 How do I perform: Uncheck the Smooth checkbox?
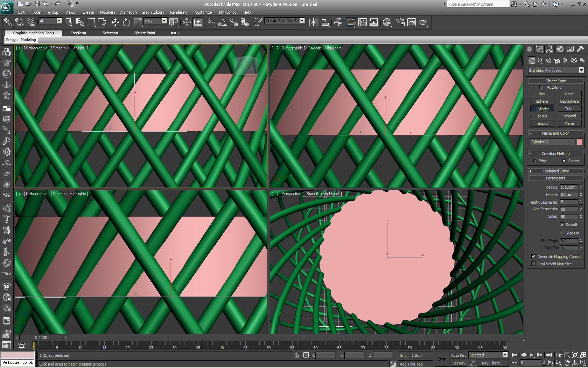[x=562, y=225]
